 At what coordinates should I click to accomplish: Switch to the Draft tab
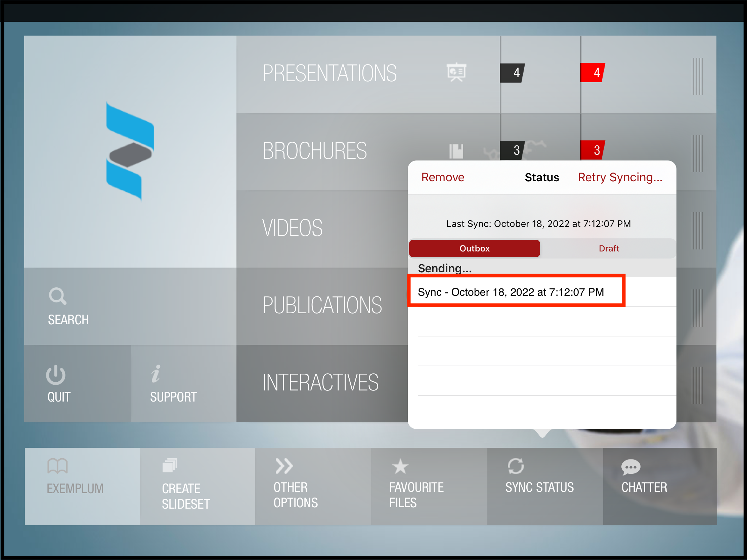click(609, 248)
